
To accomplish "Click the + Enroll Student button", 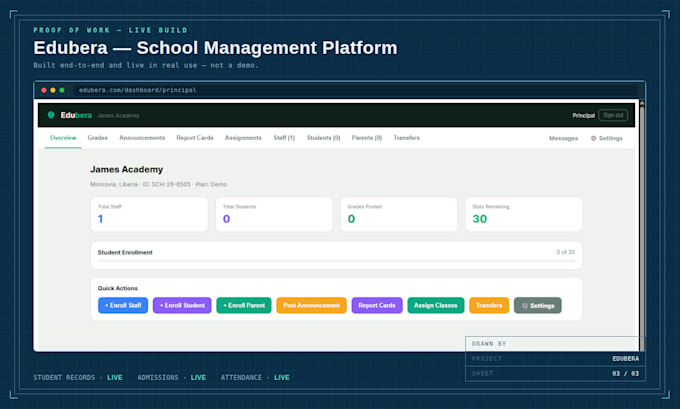I will (182, 305).
